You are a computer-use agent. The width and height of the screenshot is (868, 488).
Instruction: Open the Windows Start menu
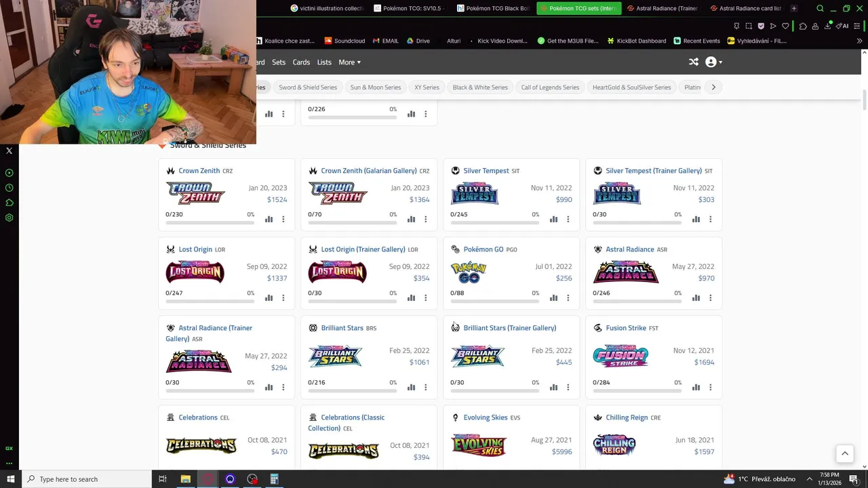click(x=10, y=479)
